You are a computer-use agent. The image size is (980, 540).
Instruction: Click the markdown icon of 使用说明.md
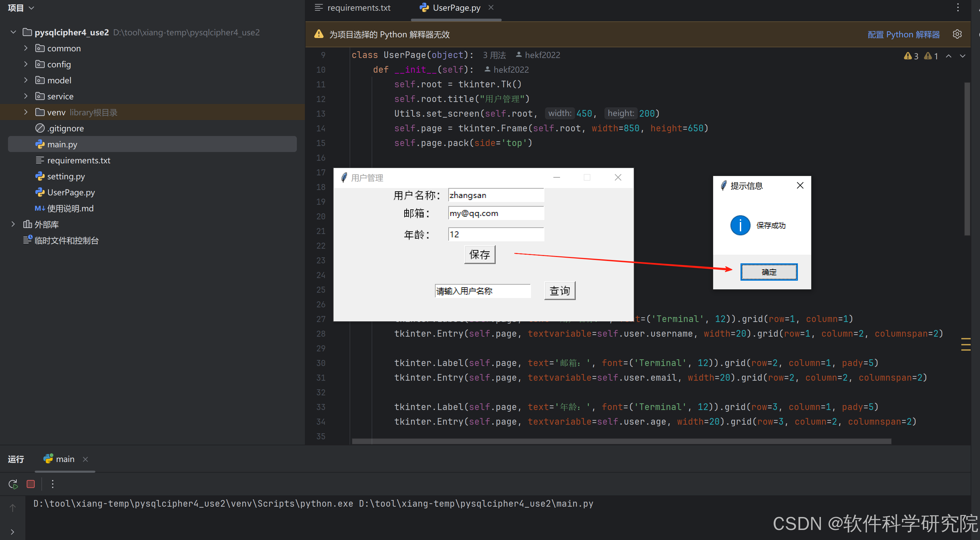pyautogui.click(x=40, y=208)
